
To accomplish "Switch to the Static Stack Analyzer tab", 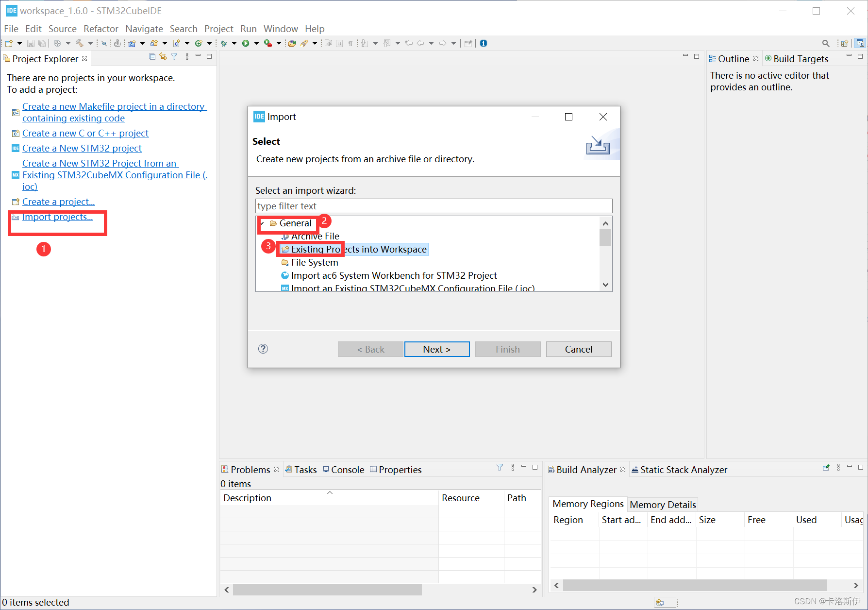I will point(679,470).
